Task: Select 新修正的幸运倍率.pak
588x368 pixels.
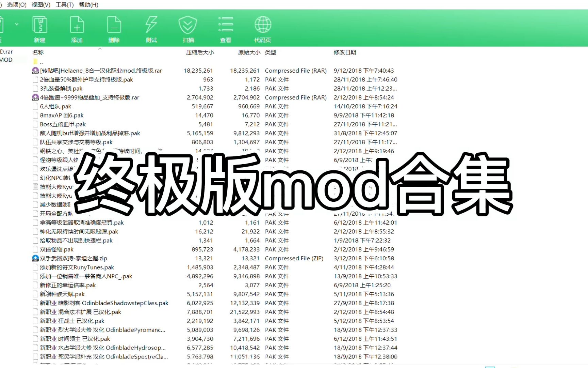Action: [x=68, y=285]
